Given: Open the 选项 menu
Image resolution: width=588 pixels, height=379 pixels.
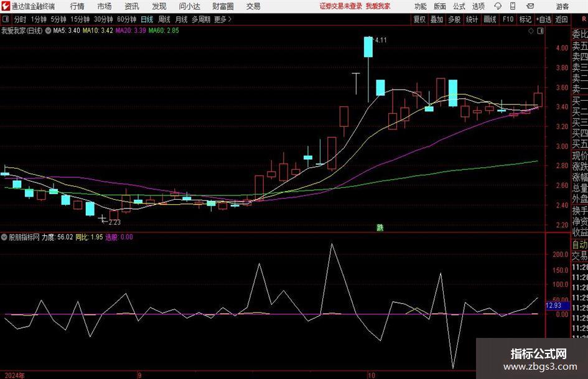Looking at the screenshot, I should pos(478,6).
